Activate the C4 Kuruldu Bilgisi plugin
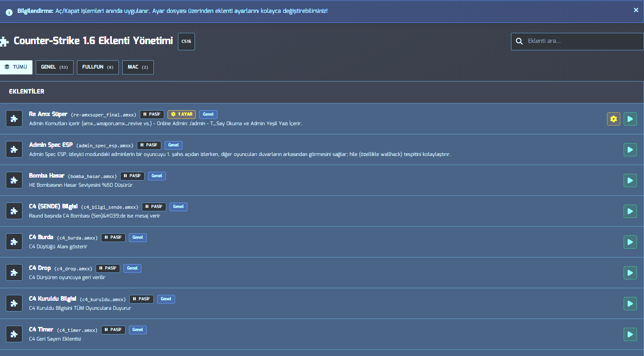 630,304
